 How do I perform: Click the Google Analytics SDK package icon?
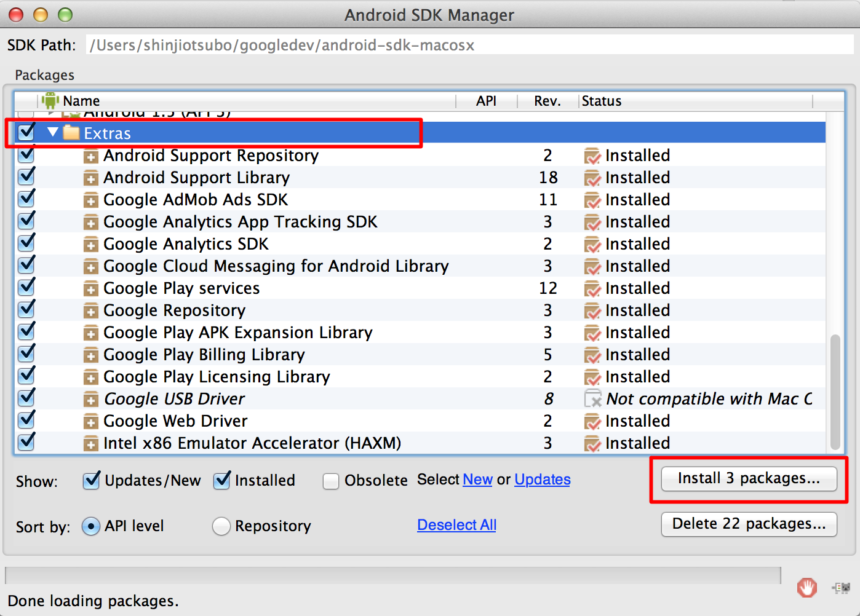[x=90, y=245]
